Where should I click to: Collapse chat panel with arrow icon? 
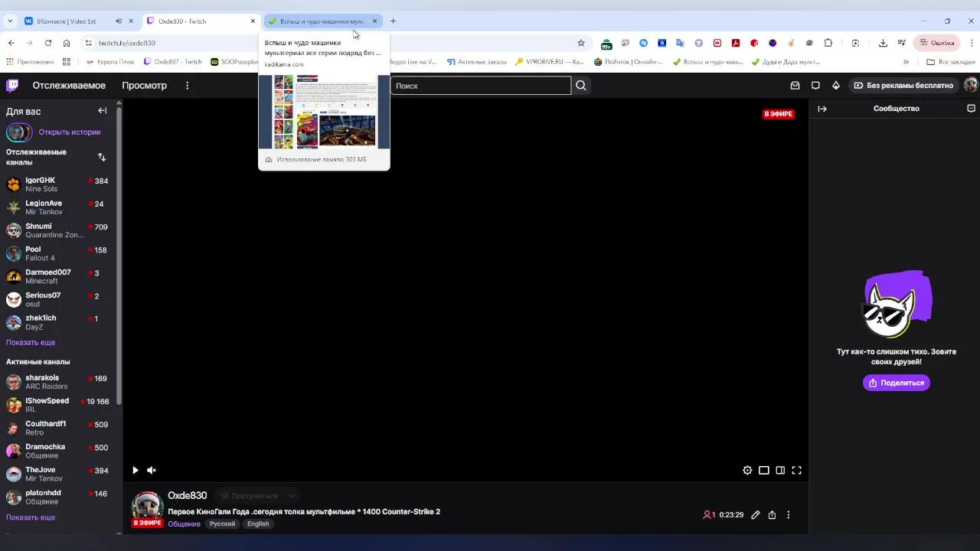822,109
